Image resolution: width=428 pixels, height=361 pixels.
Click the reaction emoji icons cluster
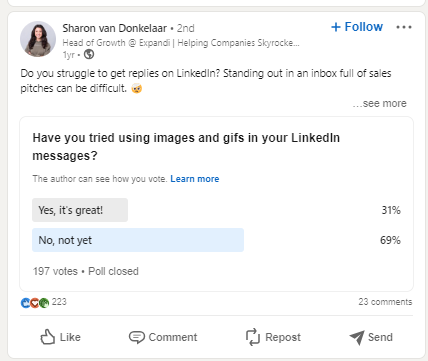[x=35, y=302]
